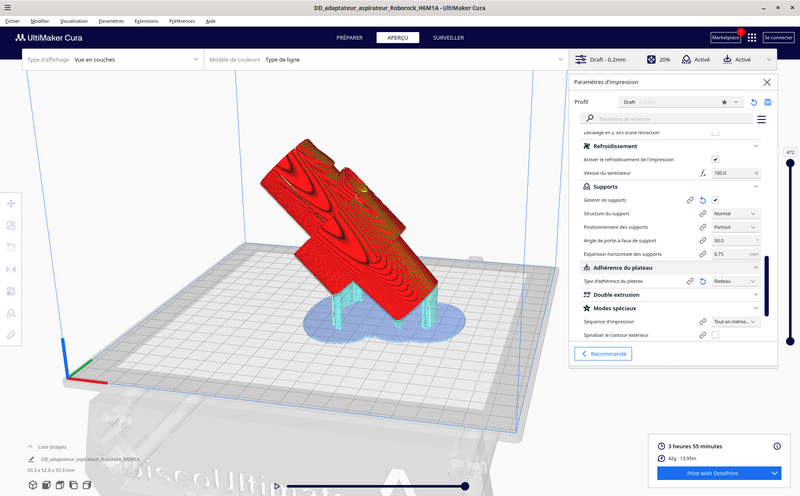Viewport: 800px width, 496px height.
Task: Click the info icon beside the print time
Action: (777, 446)
